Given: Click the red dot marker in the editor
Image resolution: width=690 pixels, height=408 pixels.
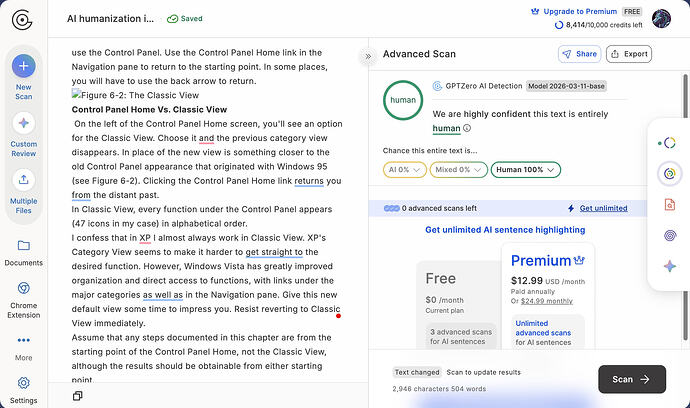Looking at the screenshot, I should 338,316.
